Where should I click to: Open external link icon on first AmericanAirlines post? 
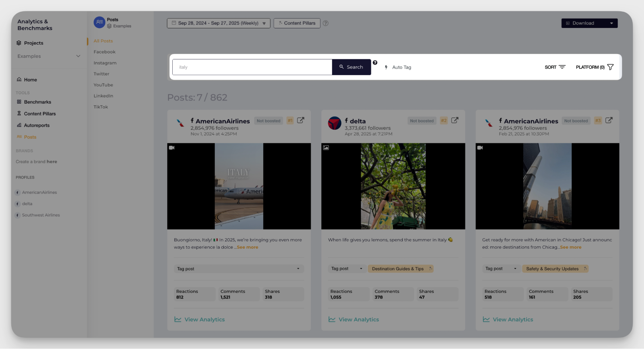(300, 120)
